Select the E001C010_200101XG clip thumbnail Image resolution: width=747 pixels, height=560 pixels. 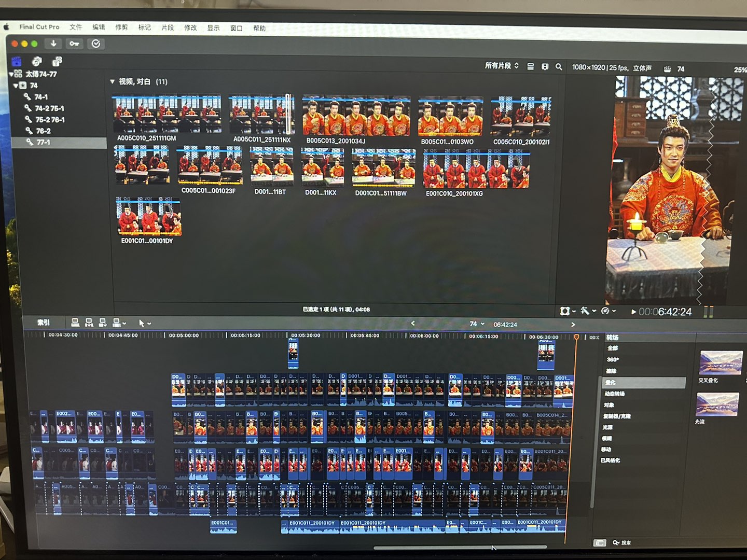pyautogui.click(x=476, y=171)
